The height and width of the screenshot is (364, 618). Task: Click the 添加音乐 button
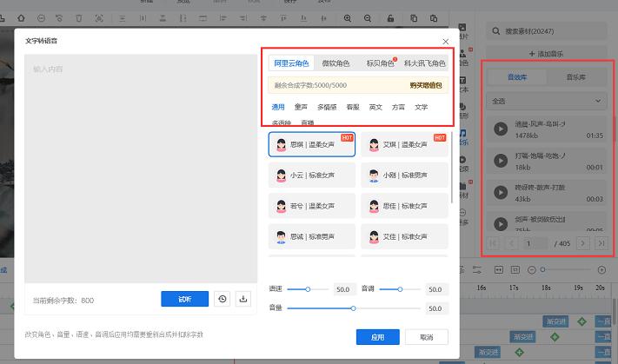pyautogui.click(x=546, y=54)
